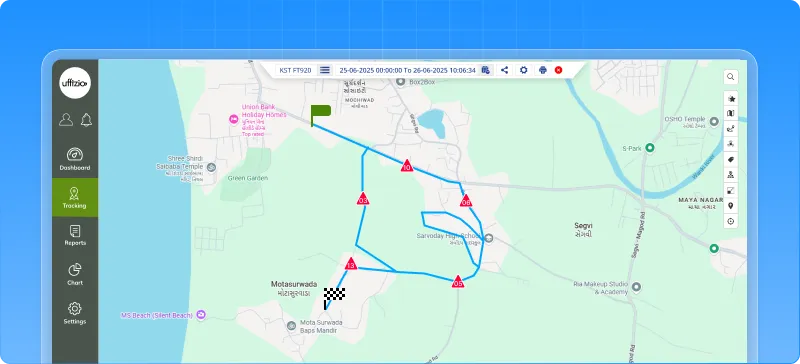The image size is (800, 364).
Task: Select the Tracking menu item
Action: click(x=75, y=198)
